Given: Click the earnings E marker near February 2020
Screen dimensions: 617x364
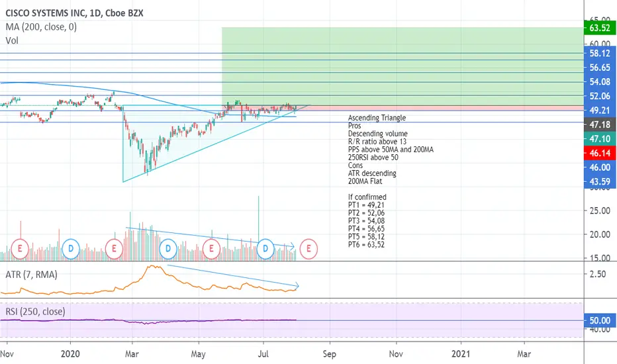Looking at the screenshot, I should (x=114, y=249).
